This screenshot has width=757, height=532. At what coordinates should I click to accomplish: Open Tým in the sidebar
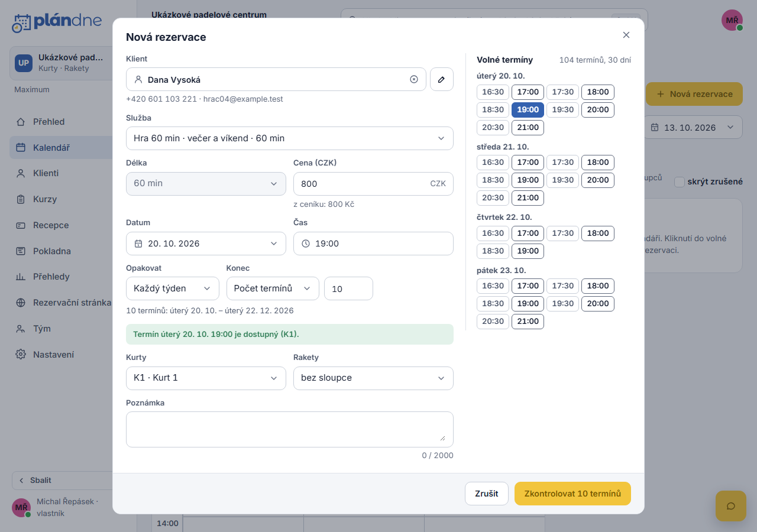click(x=61, y=329)
